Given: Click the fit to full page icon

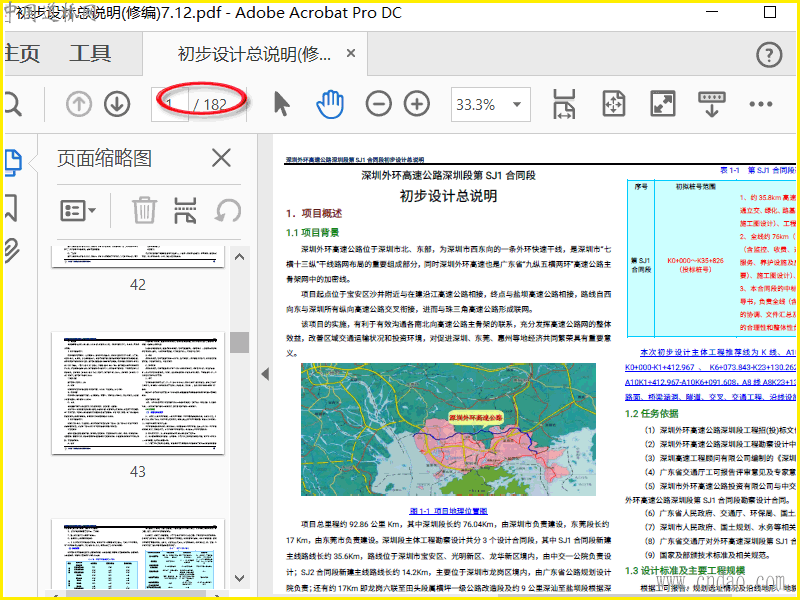Looking at the screenshot, I should [x=613, y=104].
